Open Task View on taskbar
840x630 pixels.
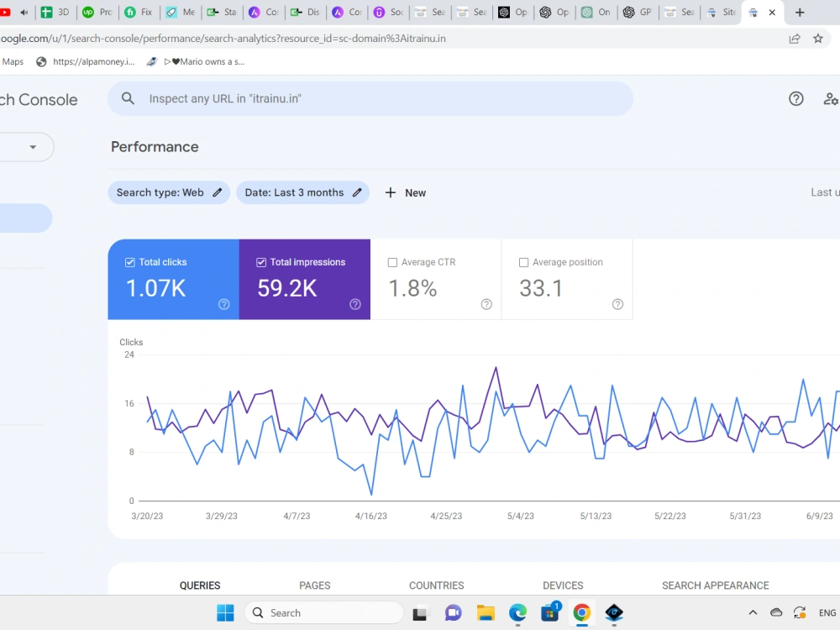pyautogui.click(x=420, y=612)
